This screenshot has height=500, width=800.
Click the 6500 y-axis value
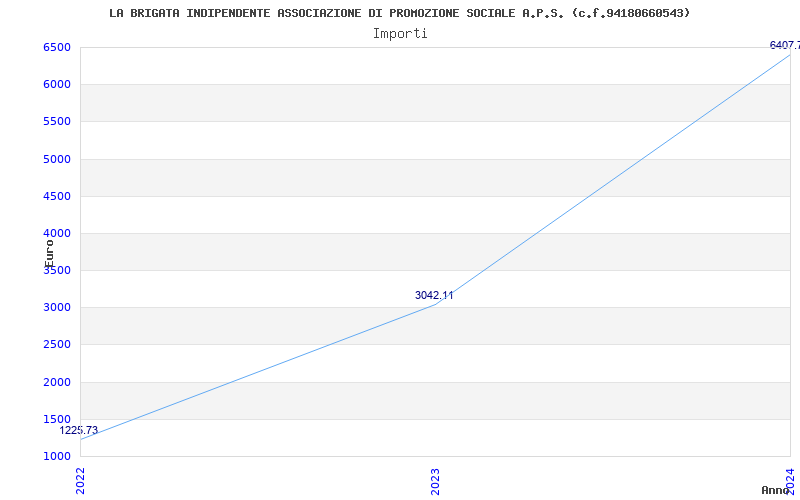click(57, 47)
